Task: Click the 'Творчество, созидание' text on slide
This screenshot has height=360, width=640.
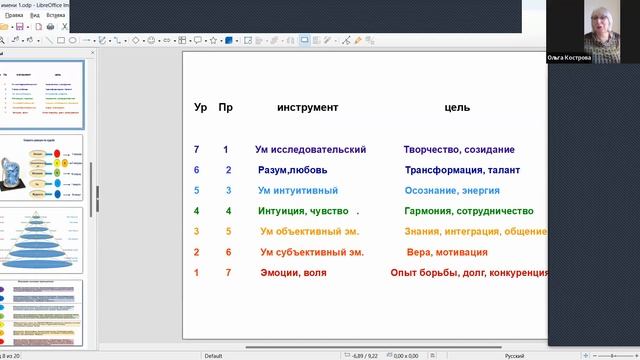Action: coord(459,149)
